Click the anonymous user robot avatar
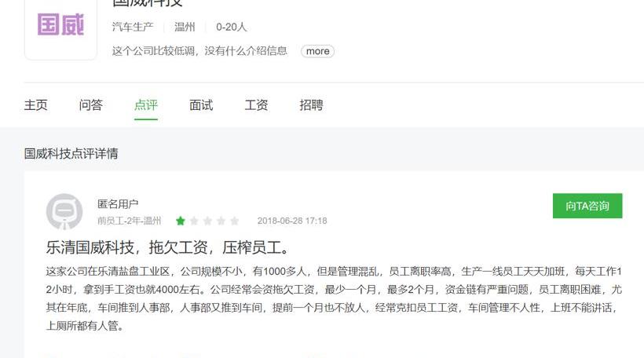The image size is (644, 358). (x=64, y=212)
